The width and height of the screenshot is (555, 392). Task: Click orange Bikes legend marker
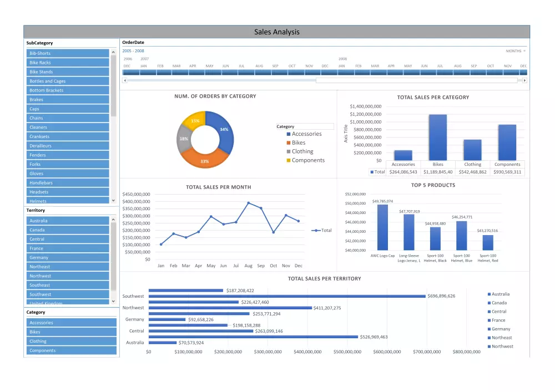tap(289, 143)
